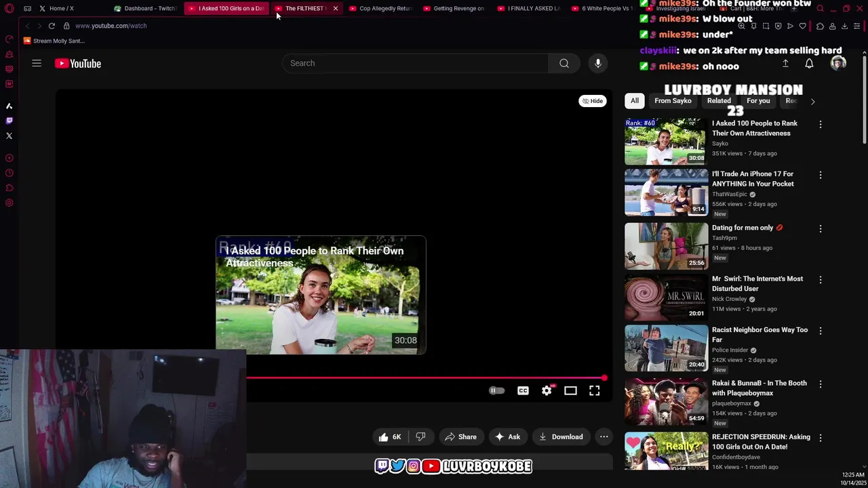The width and height of the screenshot is (868, 488).
Task: Show more filter chips with right chevron
Action: [812, 102]
